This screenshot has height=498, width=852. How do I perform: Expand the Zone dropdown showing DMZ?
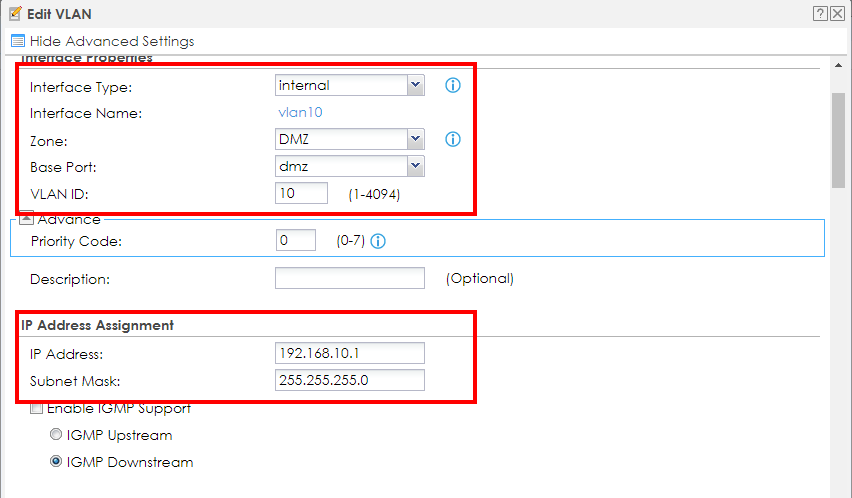(x=416, y=139)
